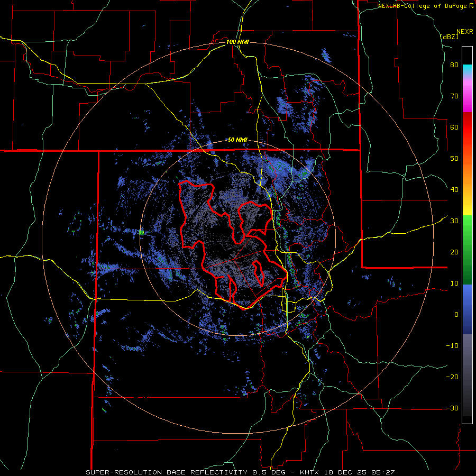This screenshot has width=476, height=476.
Task: Select the 70 tick label on the scale
Action: pos(454,96)
